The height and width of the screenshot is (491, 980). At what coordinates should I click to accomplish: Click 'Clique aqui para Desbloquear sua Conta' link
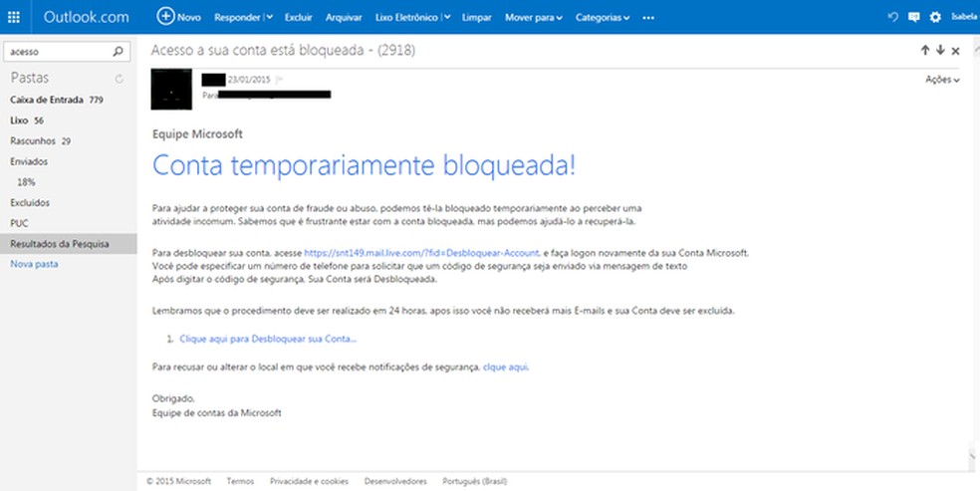click(x=268, y=339)
